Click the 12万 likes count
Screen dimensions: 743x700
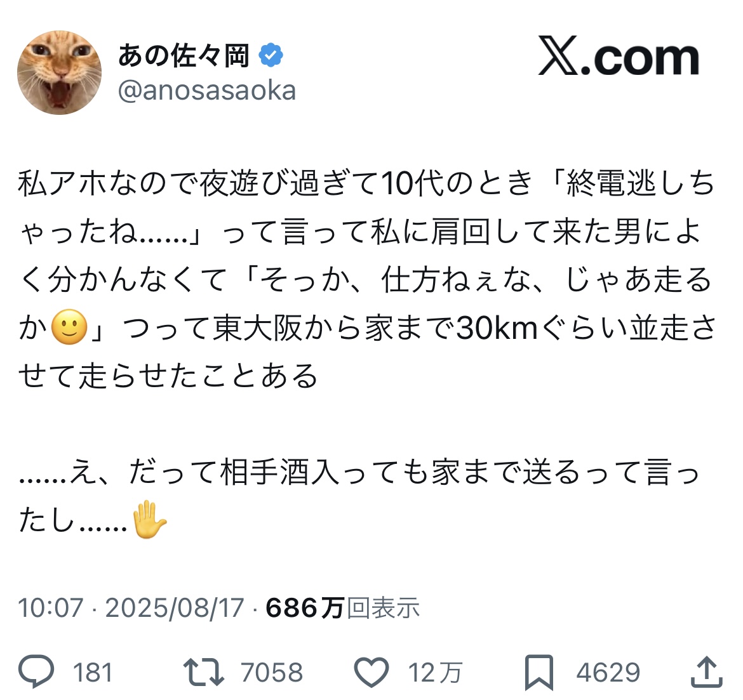pyautogui.click(x=435, y=673)
